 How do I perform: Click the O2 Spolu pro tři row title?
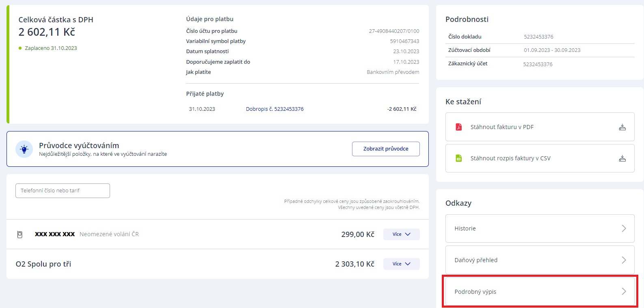tap(43, 264)
